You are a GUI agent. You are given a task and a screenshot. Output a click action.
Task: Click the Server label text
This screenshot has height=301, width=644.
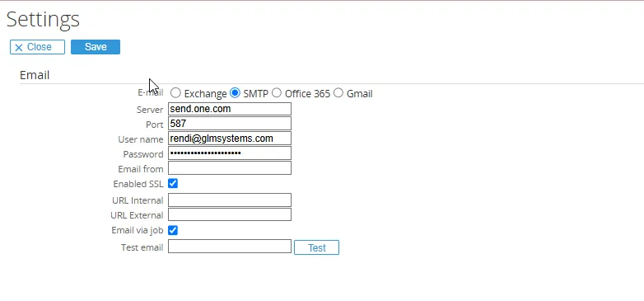pos(150,110)
